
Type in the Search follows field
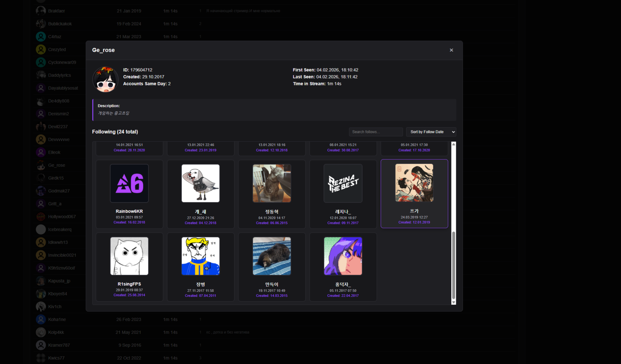tap(376, 132)
